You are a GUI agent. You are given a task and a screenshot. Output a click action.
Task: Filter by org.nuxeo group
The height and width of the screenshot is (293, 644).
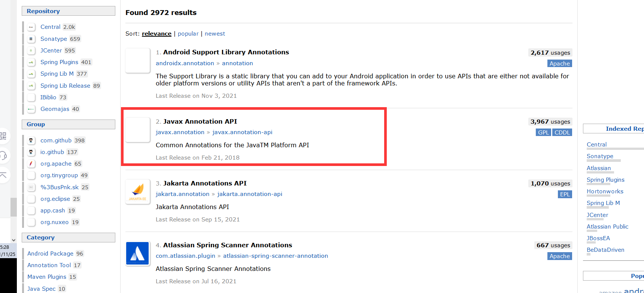point(54,222)
